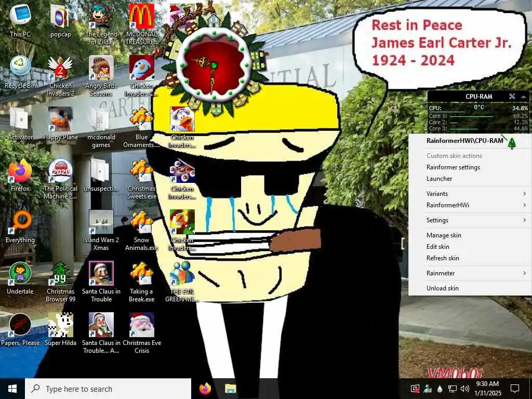Open the unsuspecti... desktop file

pyautogui.click(x=101, y=175)
